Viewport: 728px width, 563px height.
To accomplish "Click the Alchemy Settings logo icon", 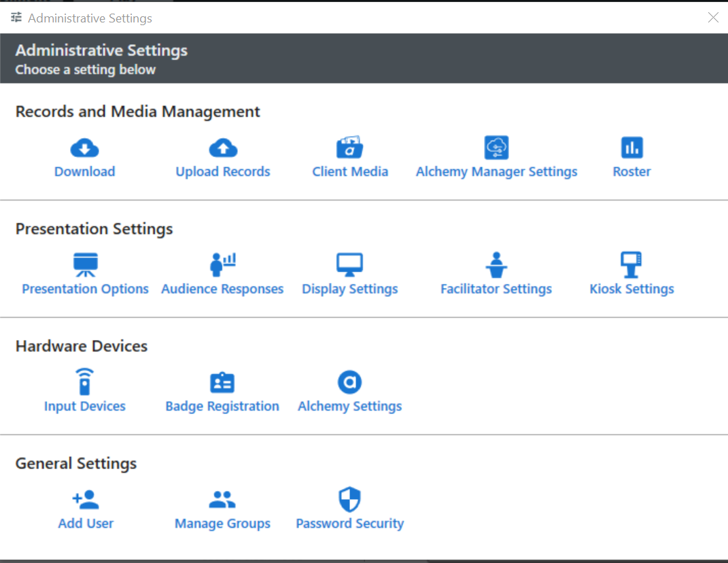I will pos(350,382).
